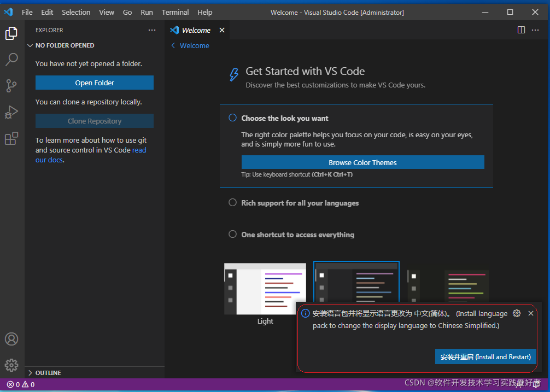550x392 pixels.
Task: Open the File menu
Action: pos(27,12)
